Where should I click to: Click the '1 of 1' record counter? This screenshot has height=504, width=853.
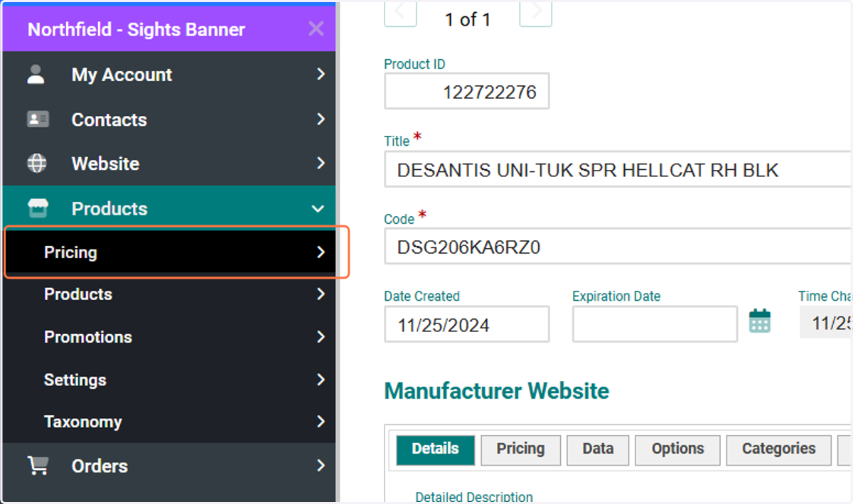[x=468, y=20]
